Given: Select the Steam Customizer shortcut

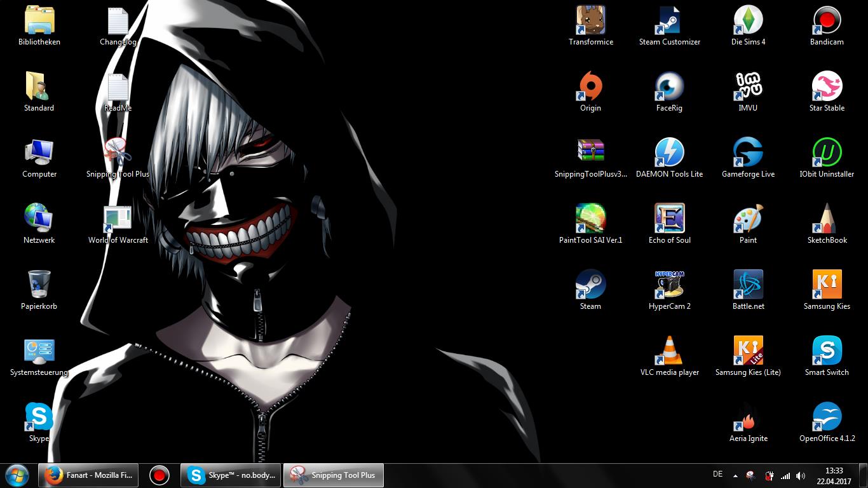Looking at the screenshot, I should coord(670,26).
